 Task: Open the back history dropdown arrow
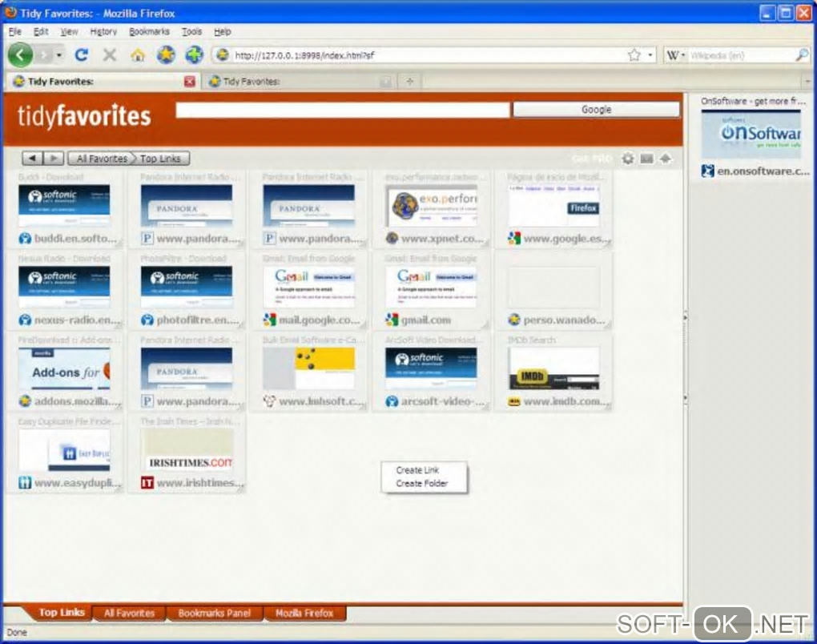[59, 54]
